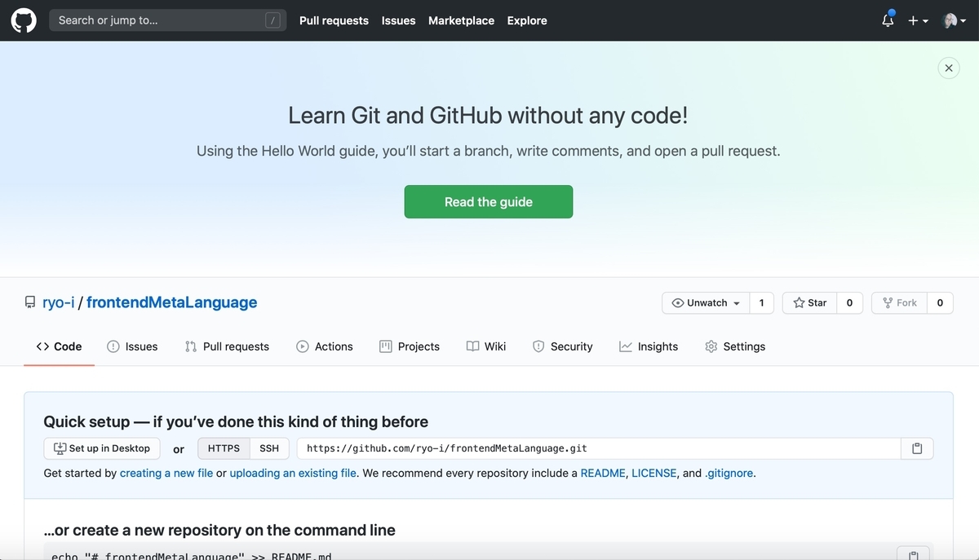Click the repository clone URL field
979x560 pixels.
point(599,448)
